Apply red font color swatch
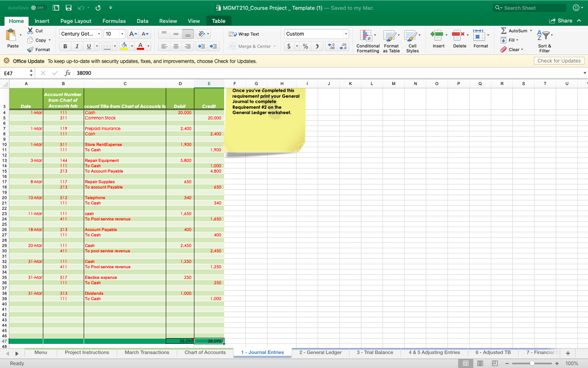Screen dimensions: 588x368 [x=140, y=46]
